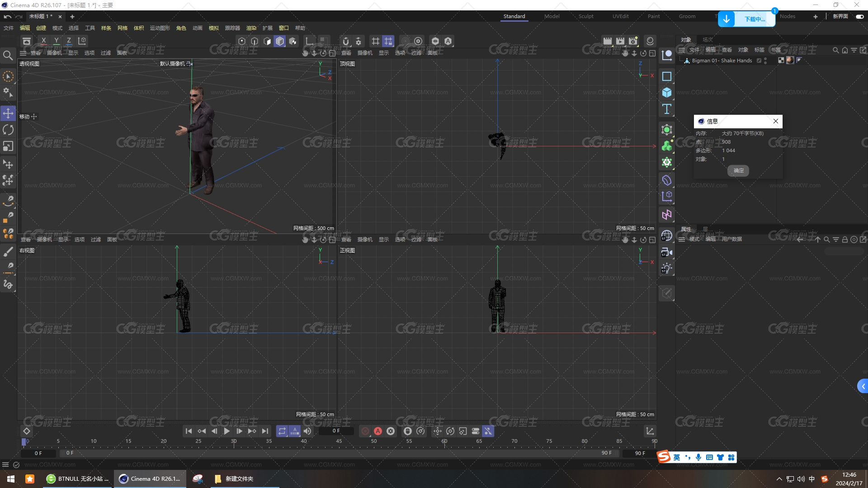Add a text spline object
This screenshot has height=488, width=868.
tap(667, 109)
